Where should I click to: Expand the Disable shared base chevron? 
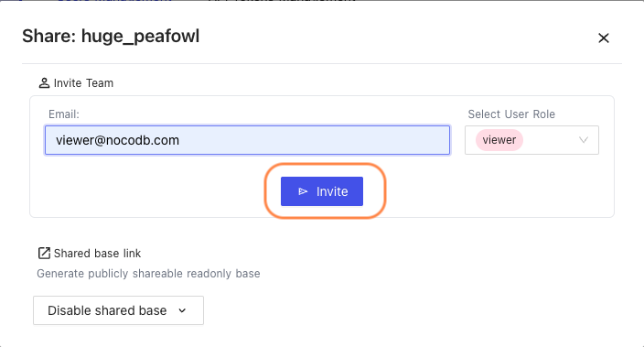tap(182, 310)
